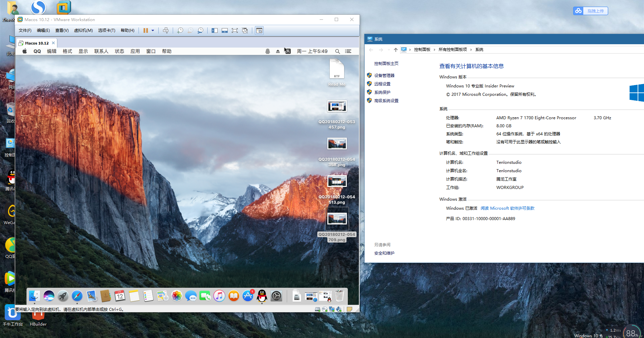Screen dimensions: 644x338
Task: Toggle the VMware library sidebar view
Action: 215,30
